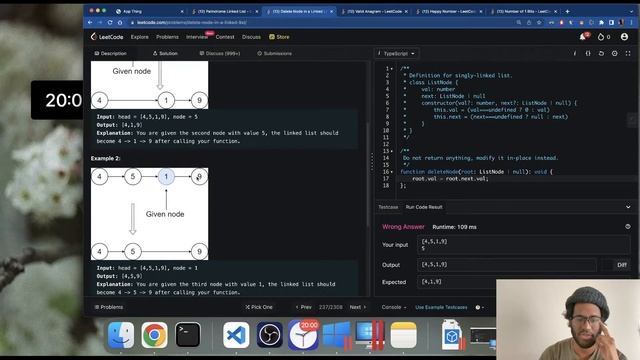This screenshot has width=640, height=360.
Task: Go back in browser history
Action: click(90, 22)
